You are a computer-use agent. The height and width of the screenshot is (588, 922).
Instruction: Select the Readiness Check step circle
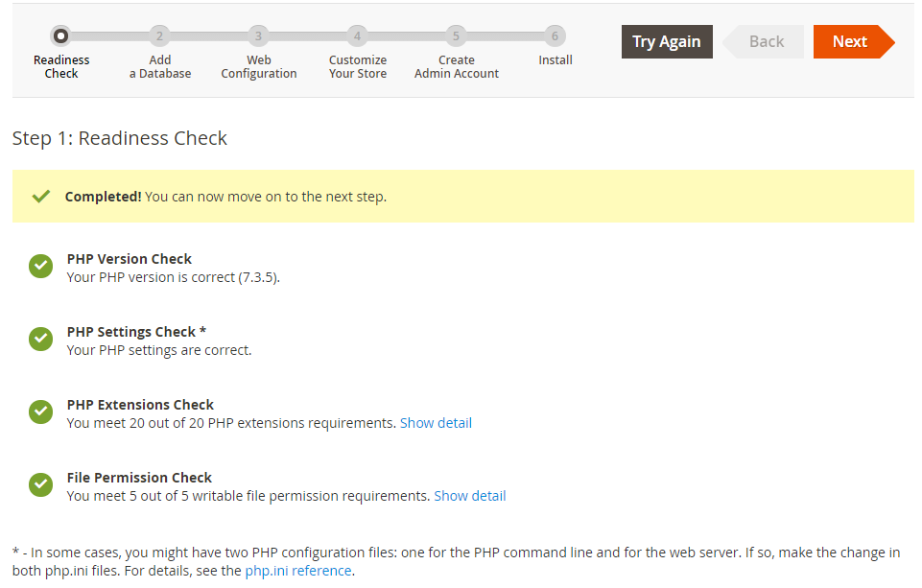tap(60, 36)
